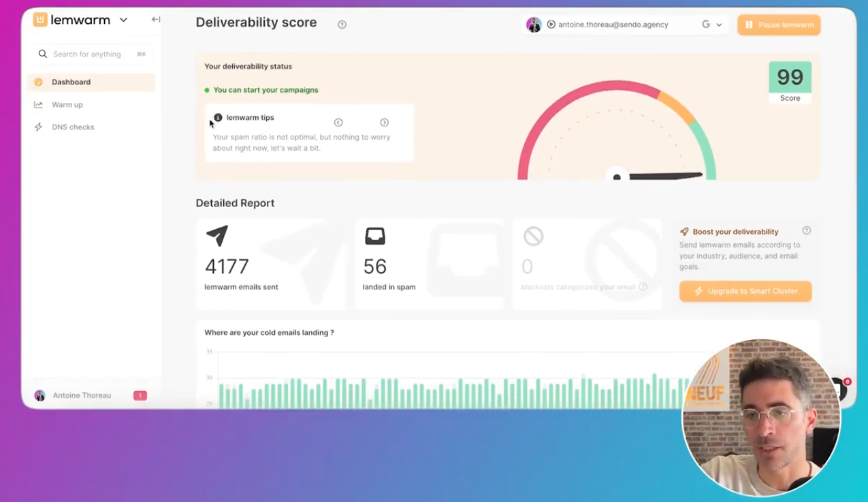Click the account avatar in the header
The width and height of the screenshot is (868, 502).
click(x=534, y=25)
